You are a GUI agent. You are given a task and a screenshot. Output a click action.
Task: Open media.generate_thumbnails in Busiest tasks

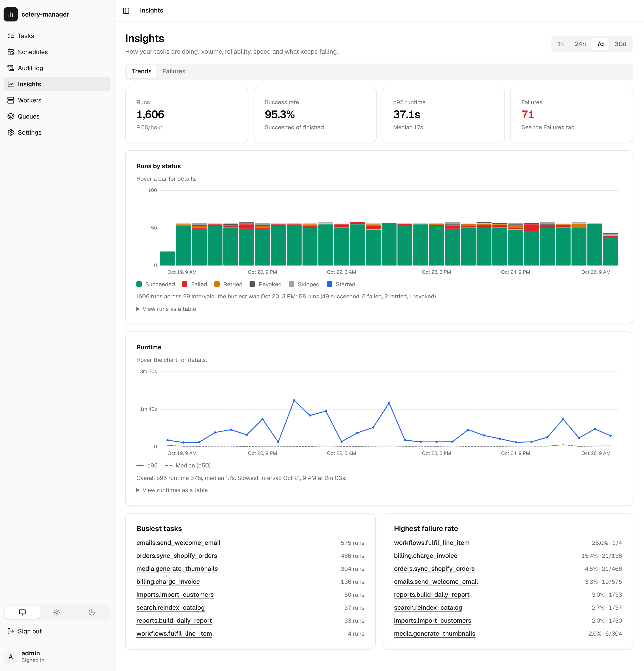click(x=177, y=569)
